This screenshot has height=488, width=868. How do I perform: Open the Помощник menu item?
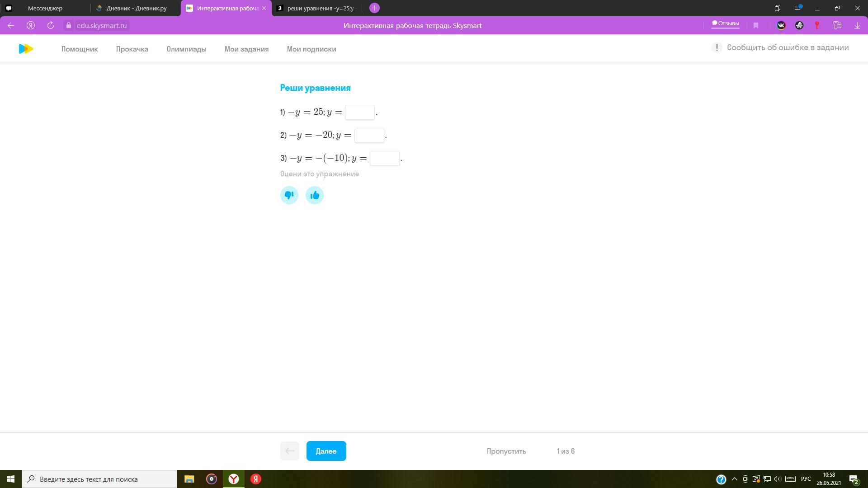pos(80,49)
